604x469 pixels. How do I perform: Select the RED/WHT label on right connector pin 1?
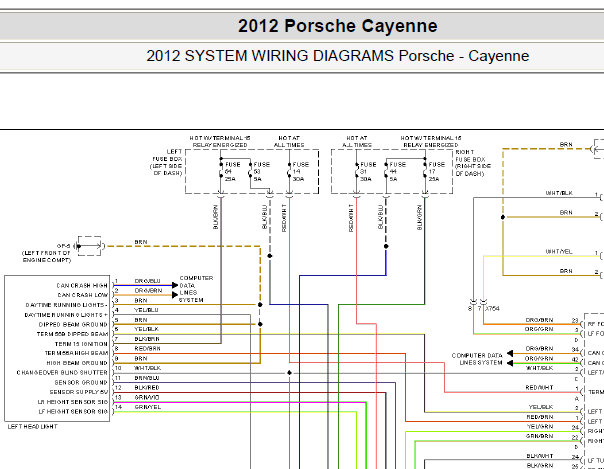pyautogui.click(x=539, y=388)
